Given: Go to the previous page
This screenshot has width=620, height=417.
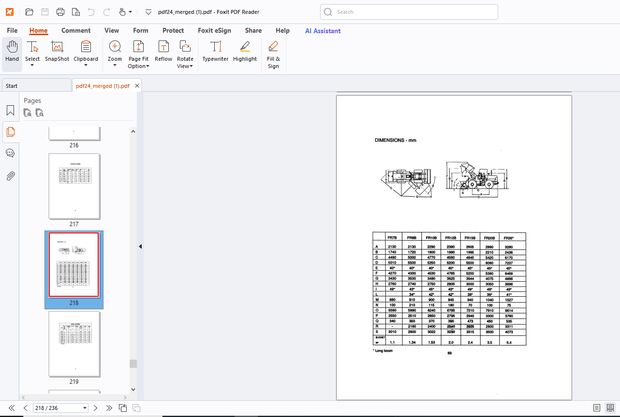Looking at the screenshot, I should (x=25, y=408).
